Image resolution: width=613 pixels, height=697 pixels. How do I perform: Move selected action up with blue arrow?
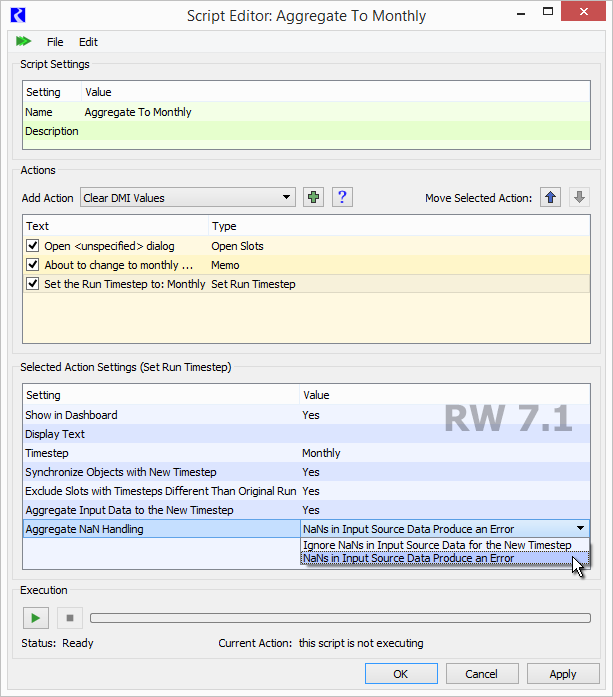click(550, 197)
